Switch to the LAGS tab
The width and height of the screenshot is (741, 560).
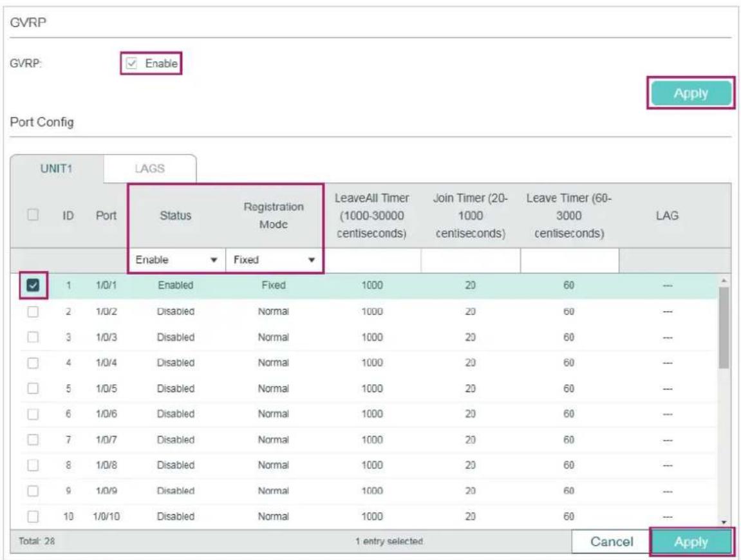coord(149,169)
